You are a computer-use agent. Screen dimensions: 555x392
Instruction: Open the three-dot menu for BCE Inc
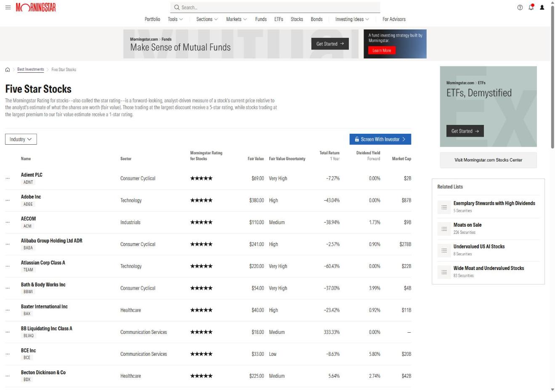point(8,354)
